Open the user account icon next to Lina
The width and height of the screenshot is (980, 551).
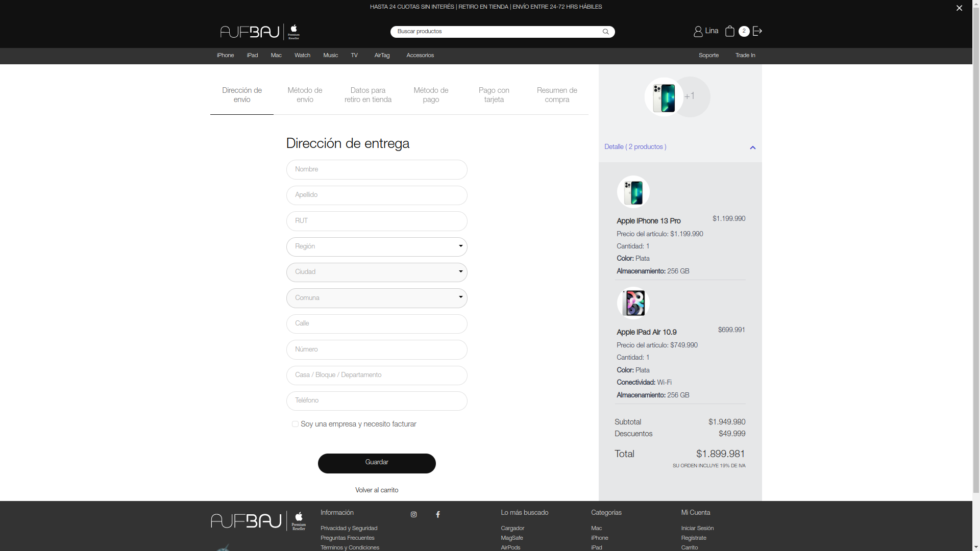698,32
